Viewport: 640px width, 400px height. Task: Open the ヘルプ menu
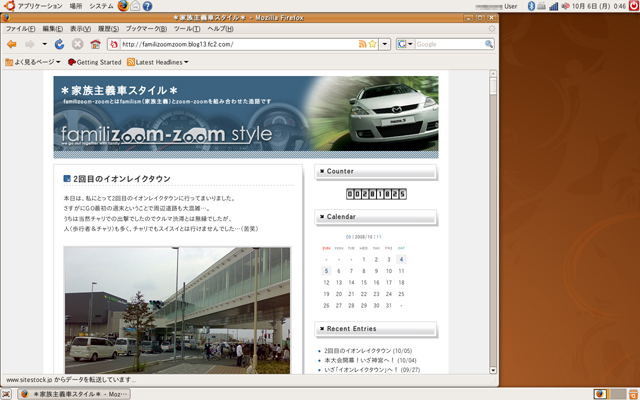tap(220, 29)
